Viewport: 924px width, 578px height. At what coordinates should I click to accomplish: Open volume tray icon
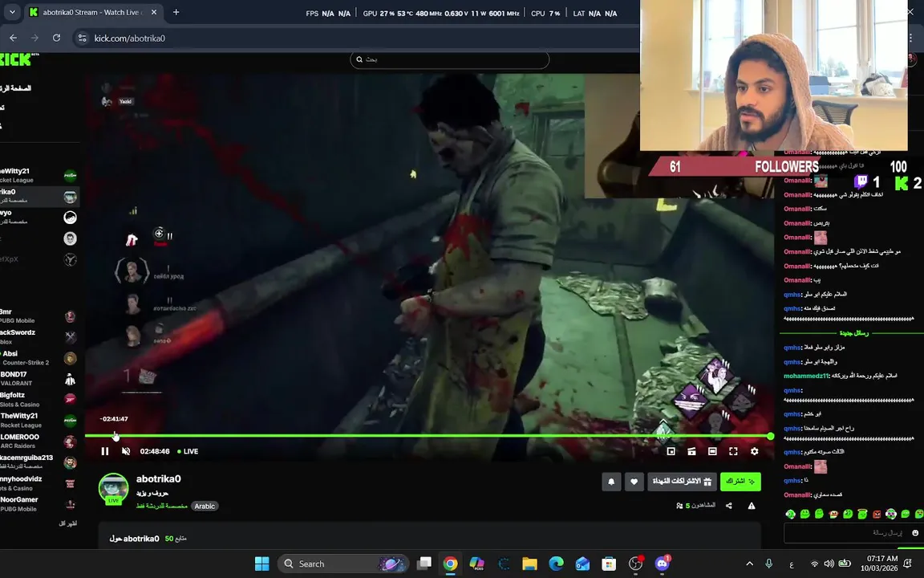[x=829, y=564]
